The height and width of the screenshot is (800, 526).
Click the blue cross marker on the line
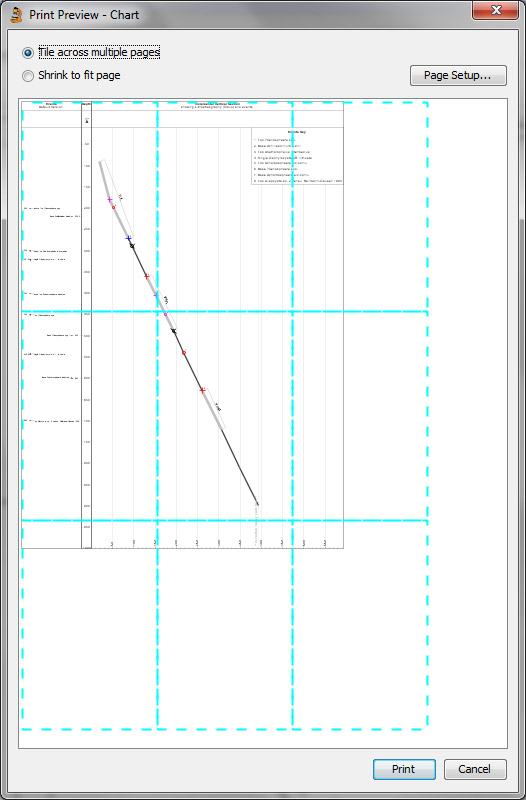click(x=129, y=238)
